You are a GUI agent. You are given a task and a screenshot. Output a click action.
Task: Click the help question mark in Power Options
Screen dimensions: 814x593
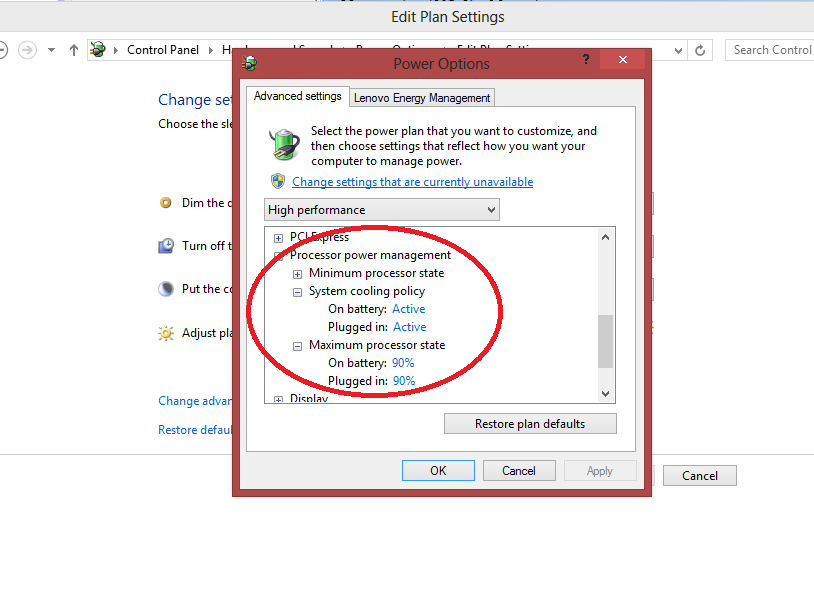click(586, 59)
